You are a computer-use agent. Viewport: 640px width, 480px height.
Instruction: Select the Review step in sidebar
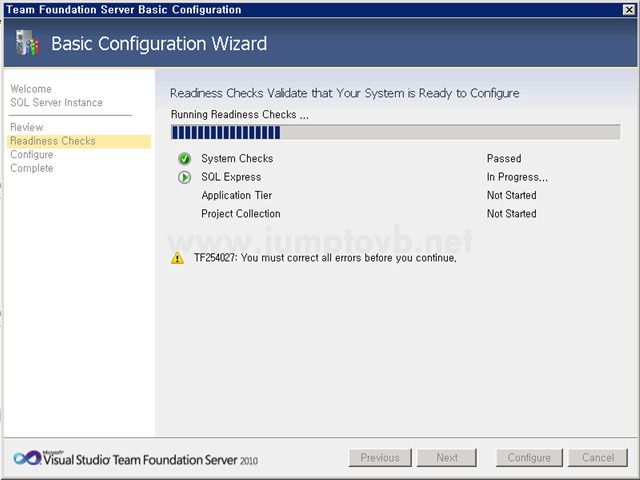(27, 127)
